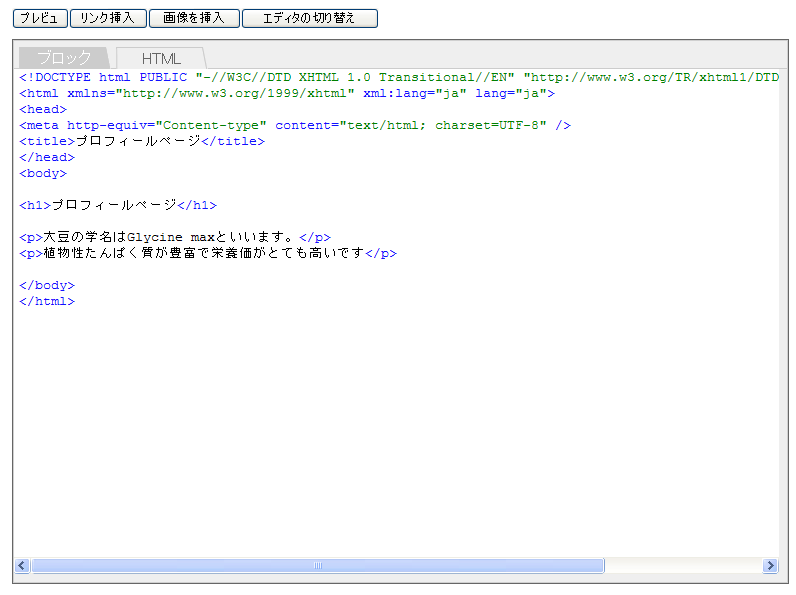The width and height of the screenshot is (796, 595).
Task: Click the closing </body> tag
Action: pos(47,285)
